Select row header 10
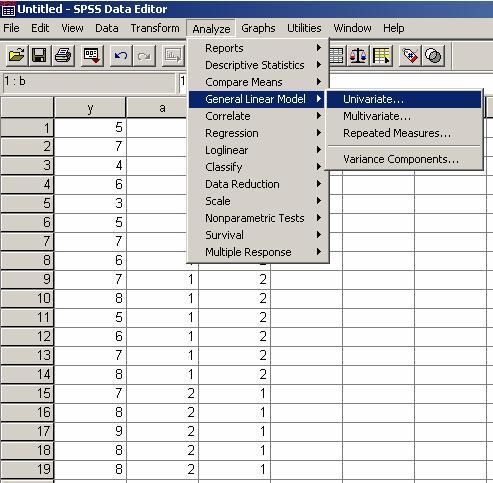The width and height of the screenshot is (493, 483). pos(27,298)
